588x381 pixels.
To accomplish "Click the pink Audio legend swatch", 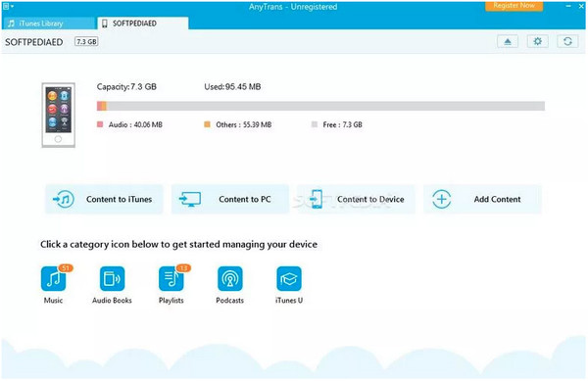I will pos(100,124).
